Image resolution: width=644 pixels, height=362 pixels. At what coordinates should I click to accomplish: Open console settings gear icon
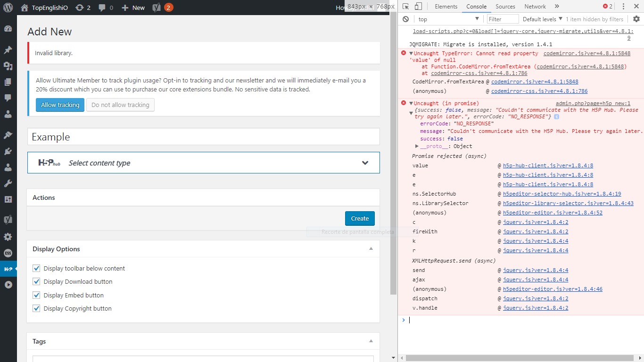(x=636, y=19)
